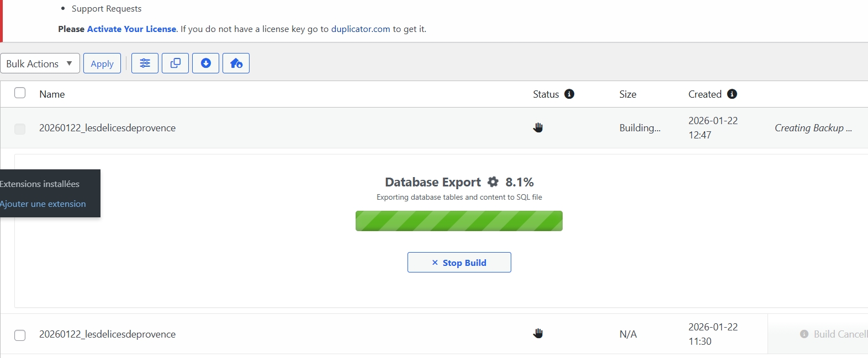Click the copy/templates icon button
Viewport: 868px width, 358px height.
[175, 63]
